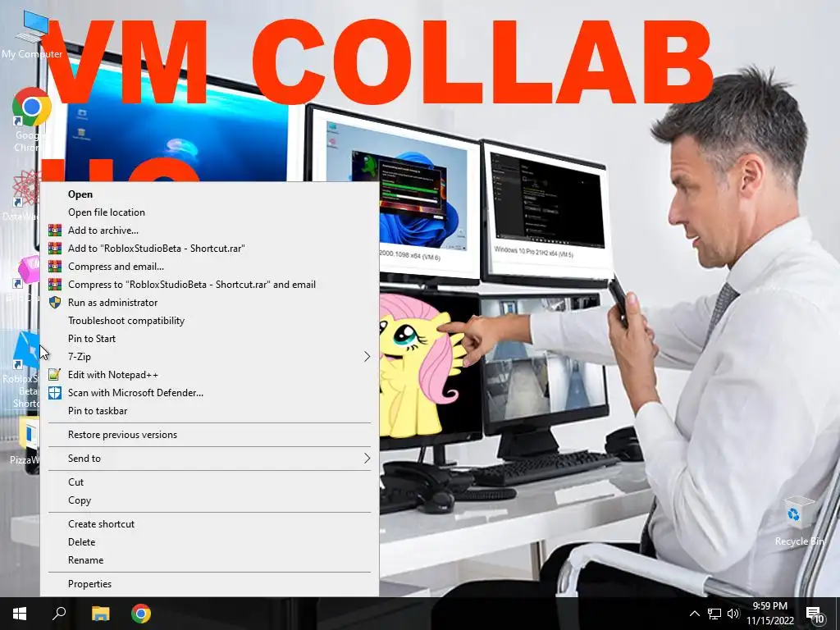Viewport: 840px width, 630px height.
Task: Select the RobloxStudioBeta shortcut on desktop
Action: (x=21, y=370)
